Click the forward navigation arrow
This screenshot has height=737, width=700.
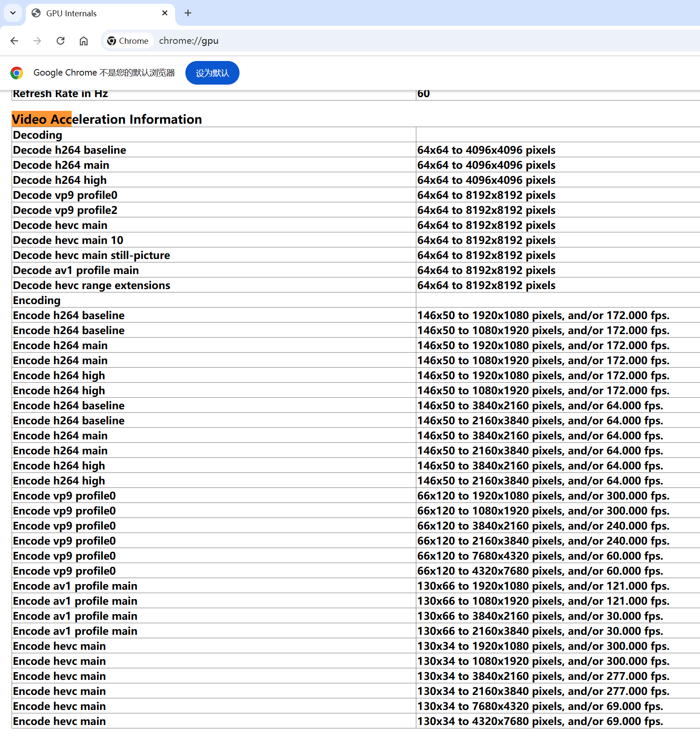[x=37, y=41]
